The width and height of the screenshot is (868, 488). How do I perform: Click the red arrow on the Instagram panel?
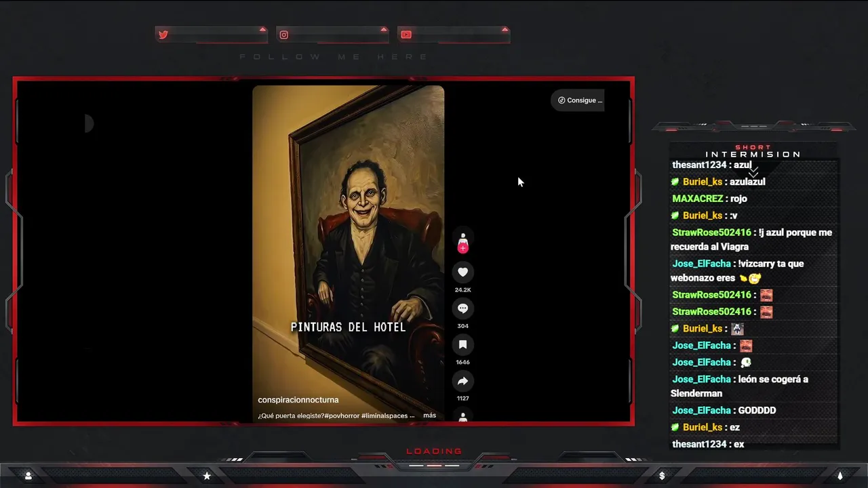click(x=384, y=29)
